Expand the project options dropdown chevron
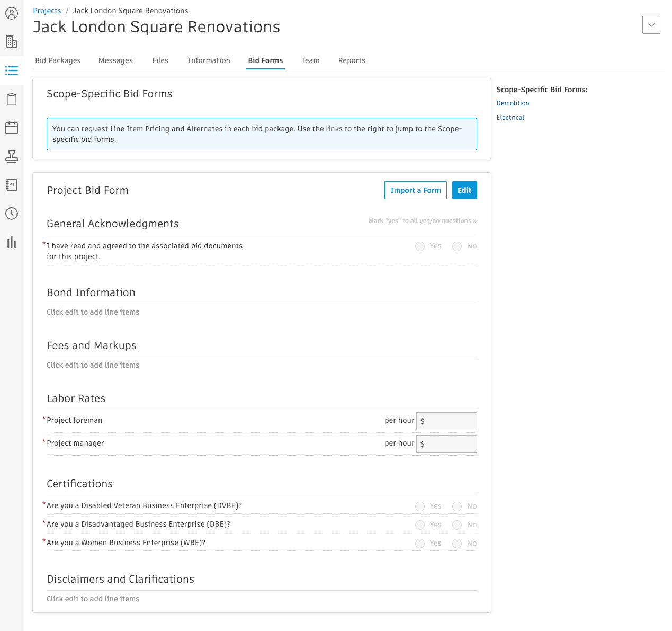The width and height of the screenshot is (672, 631). [651, 25]
